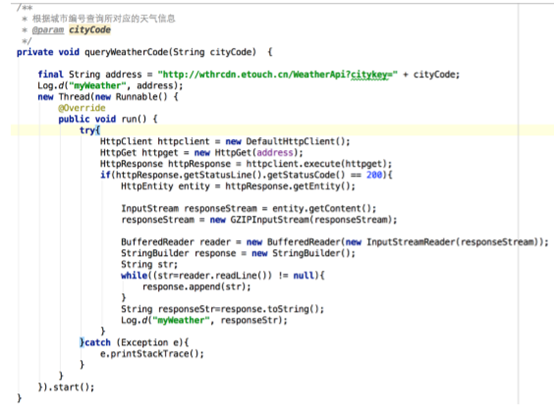Click the HttpEntity entity declaration line
The height and width of the screenshot is (417, 554).
[238, 186]
